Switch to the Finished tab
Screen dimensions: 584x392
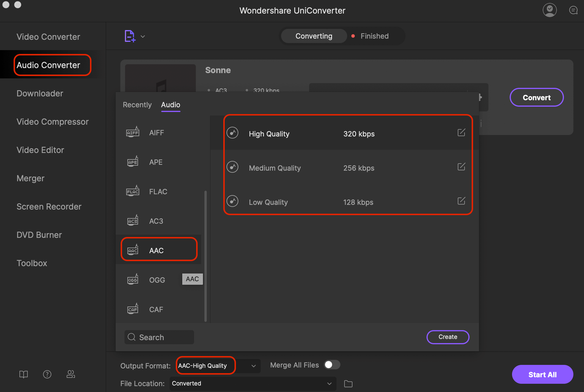tap(375, 36)
